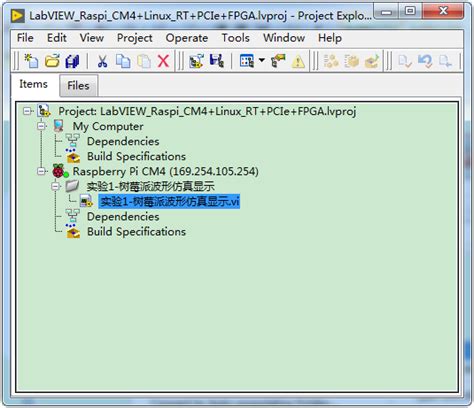The width and height of the screenshot is (474, 408).
Task: Click the Filter View icon
Action: pyautogui.click(x=247, y=61)
